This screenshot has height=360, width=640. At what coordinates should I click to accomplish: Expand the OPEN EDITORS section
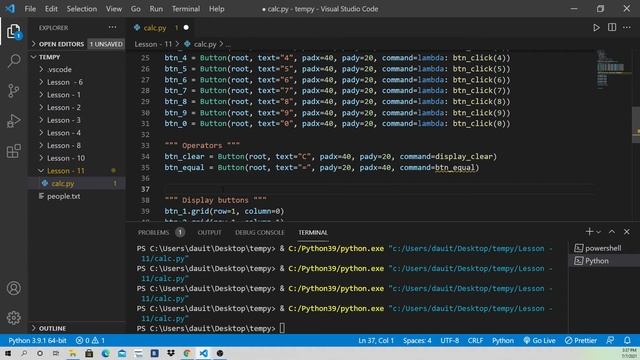click(34, 44)
